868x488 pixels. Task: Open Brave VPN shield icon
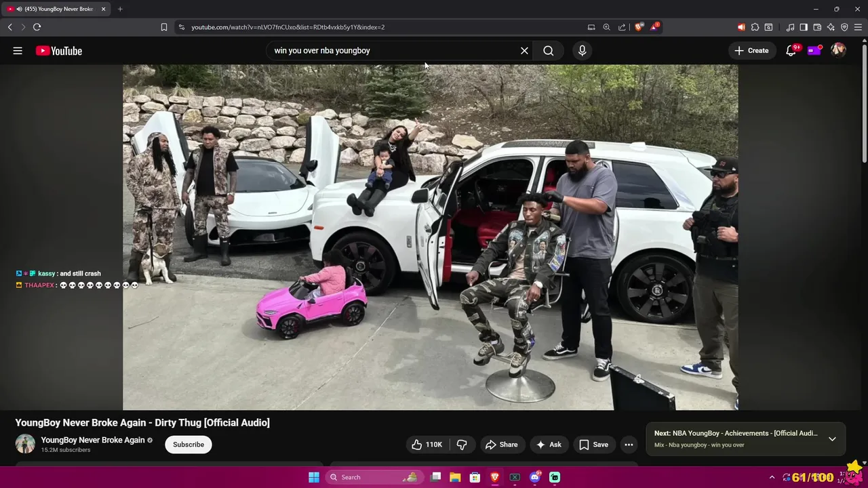[x=844, y=27]
